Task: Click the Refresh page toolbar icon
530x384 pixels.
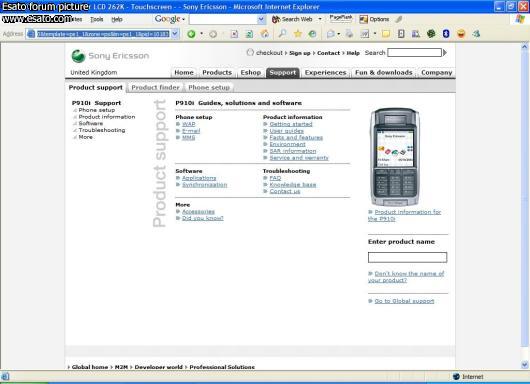Action: pyautogui.click(x=249, y=34)
